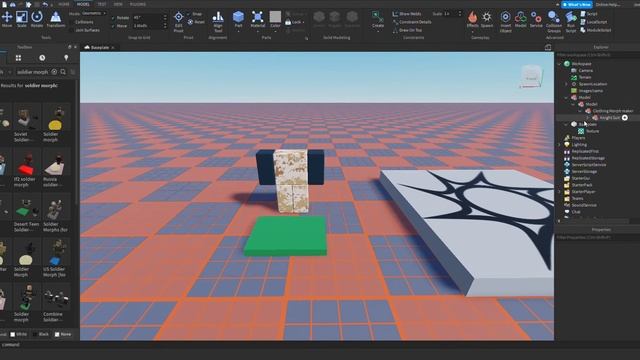Image resolution: width=640 pixels, height=360 pixels.
Task: Click the pivot Reset button
Action: coord(196,22)
